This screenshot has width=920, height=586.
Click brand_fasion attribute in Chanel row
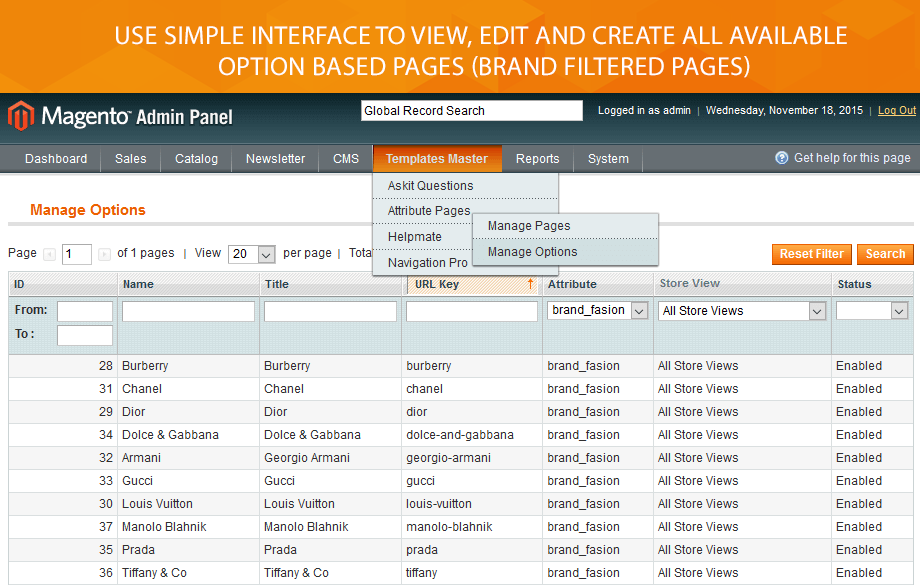click(x=598, y=389)
